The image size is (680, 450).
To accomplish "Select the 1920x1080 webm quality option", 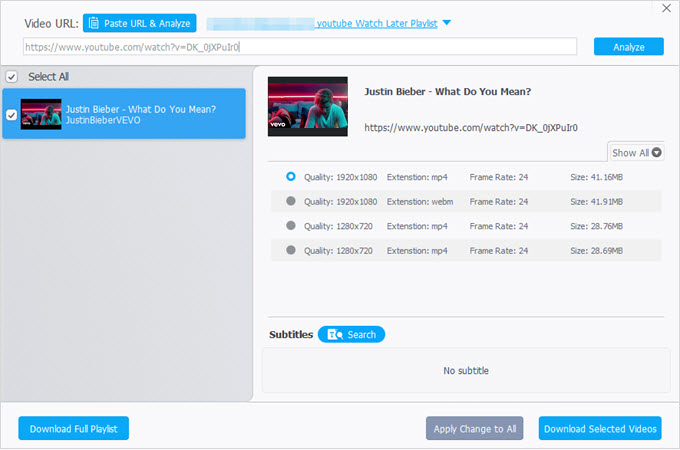I will click(x=291, y=201).
